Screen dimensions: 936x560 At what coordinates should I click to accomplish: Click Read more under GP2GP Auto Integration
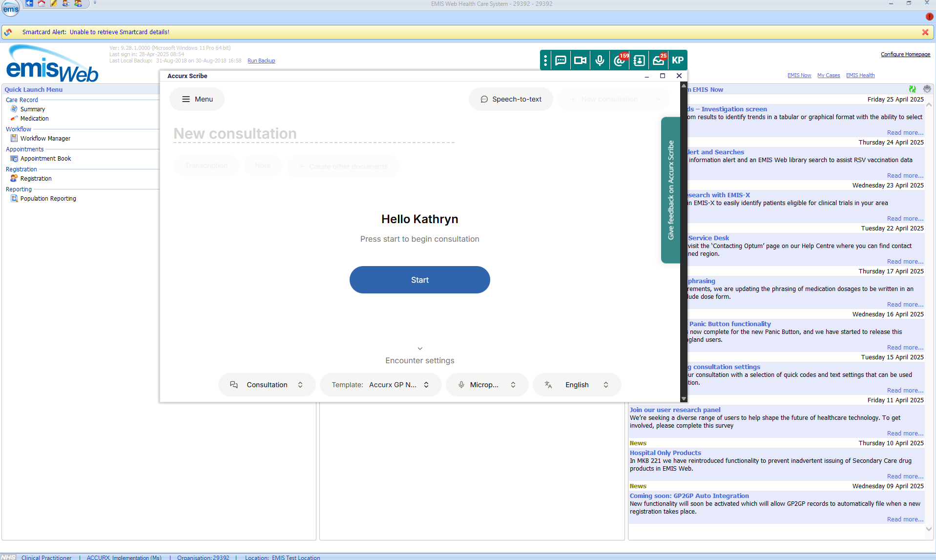click(905, 519)
